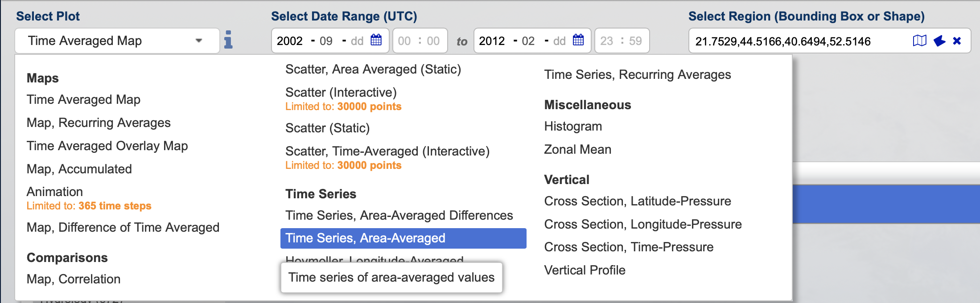Choose Map, Recurring Averages plot

[99, 123]
